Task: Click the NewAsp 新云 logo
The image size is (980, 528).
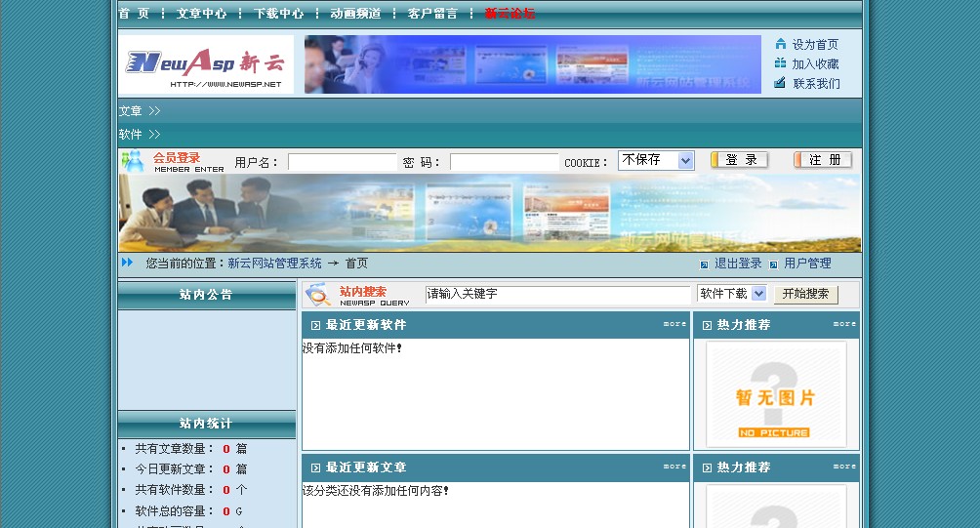Action: pos(206,64)
